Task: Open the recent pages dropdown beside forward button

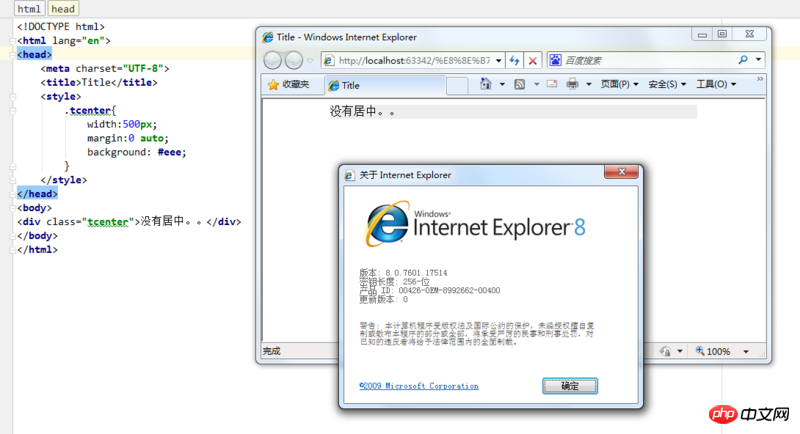Action: [x=310, y=61]
